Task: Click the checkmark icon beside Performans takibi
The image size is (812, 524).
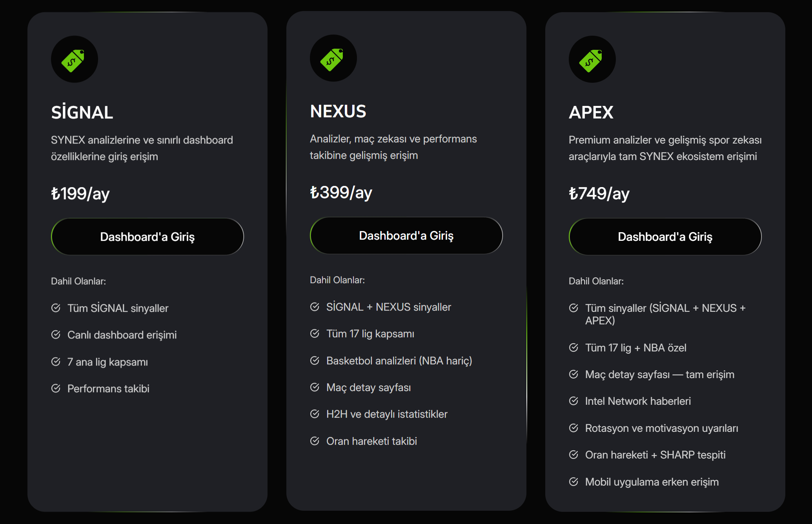Action: pyautogui.click(x=56, y=388)
